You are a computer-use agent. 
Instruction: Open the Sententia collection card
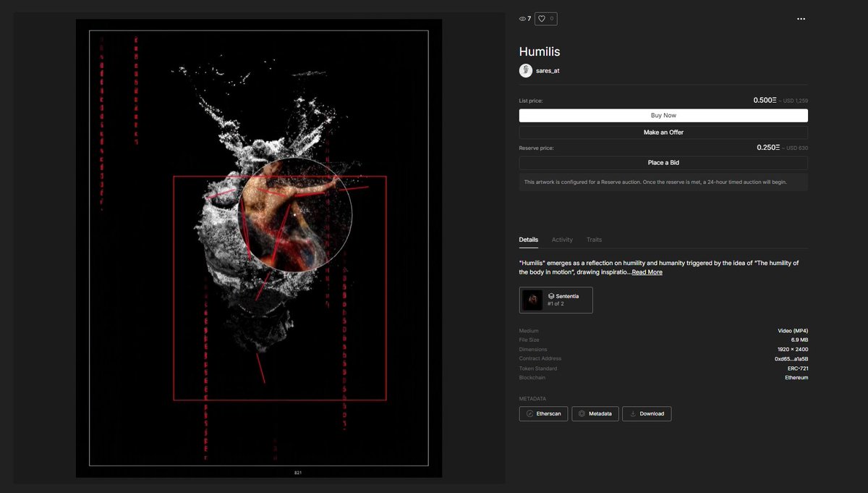pos(556,300)
